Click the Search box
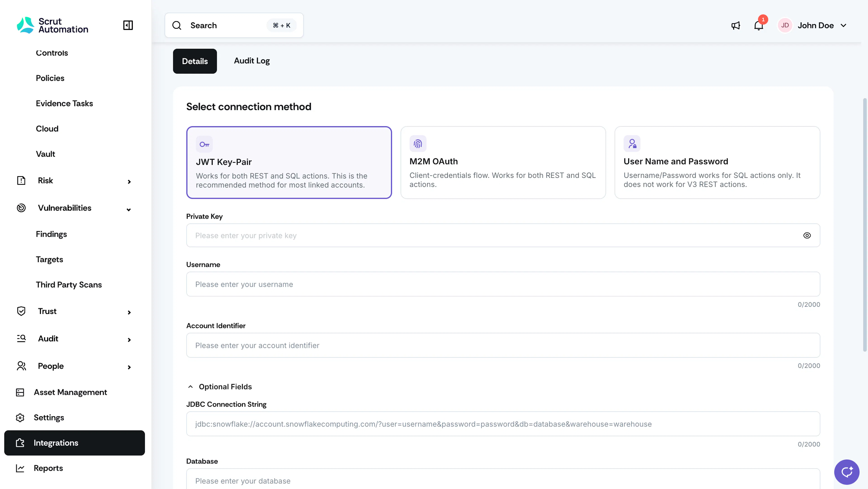The width and height of the screenshot is (868, 489). coord(234,25)
